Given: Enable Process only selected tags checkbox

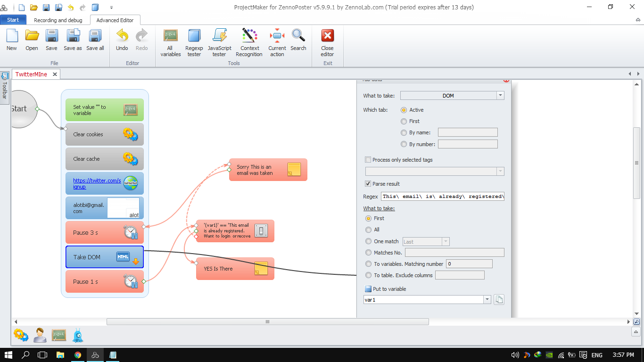Looking at the screenshot, I should point(368,160).
